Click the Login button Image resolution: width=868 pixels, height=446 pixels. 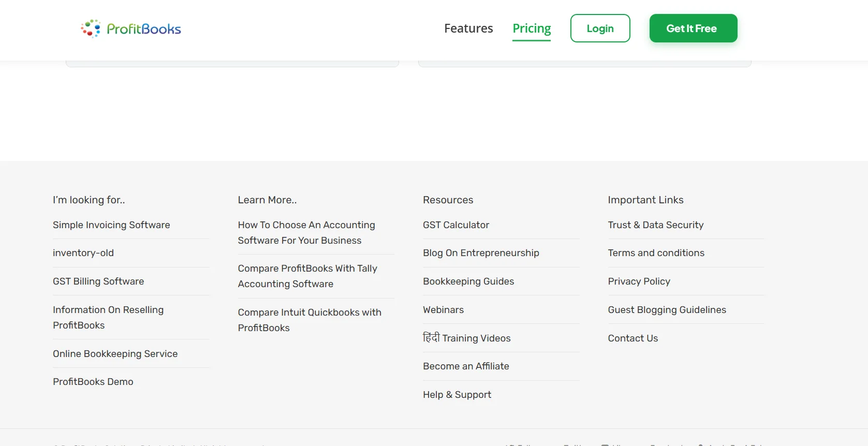click(x=600, y=28)
